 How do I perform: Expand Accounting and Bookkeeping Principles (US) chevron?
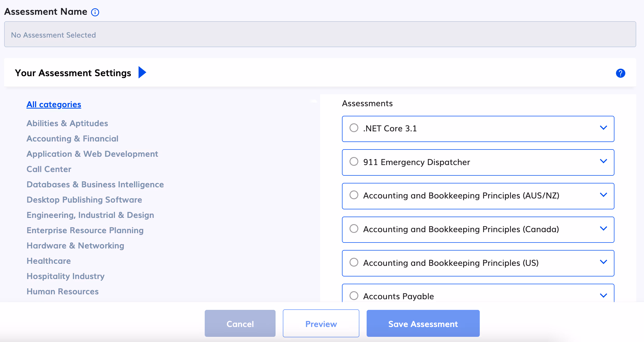tap(604, 262)
